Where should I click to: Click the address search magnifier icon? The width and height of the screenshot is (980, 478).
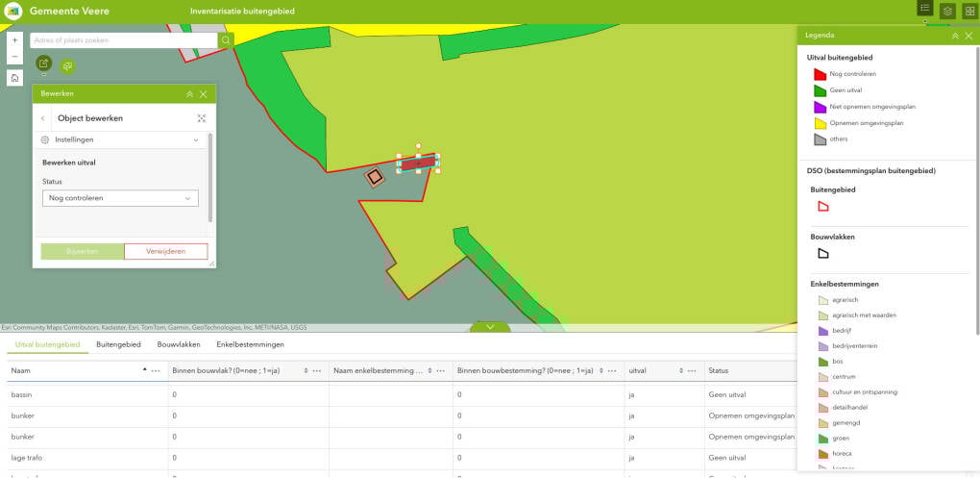[226, 40]
